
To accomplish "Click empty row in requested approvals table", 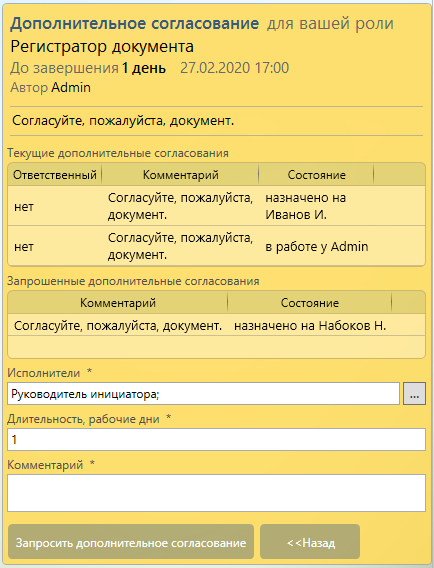I will 216,347.
